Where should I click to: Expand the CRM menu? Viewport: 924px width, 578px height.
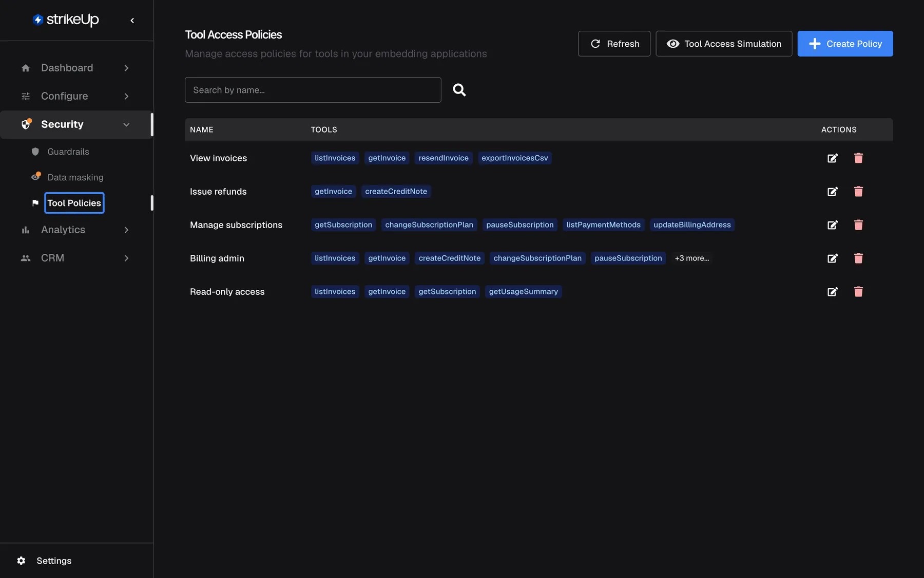pos(75,258)
